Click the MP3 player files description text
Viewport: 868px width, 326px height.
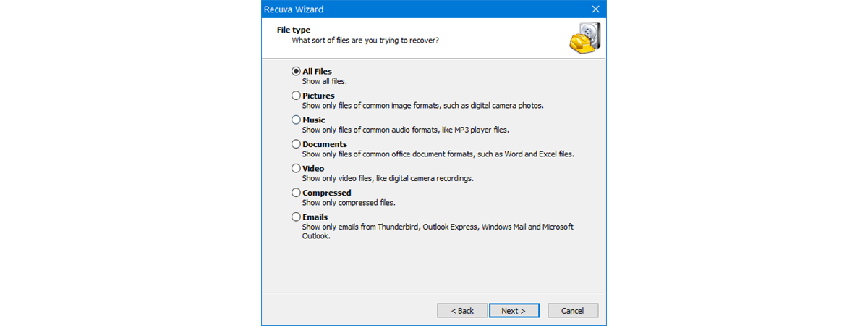point(406,130)
